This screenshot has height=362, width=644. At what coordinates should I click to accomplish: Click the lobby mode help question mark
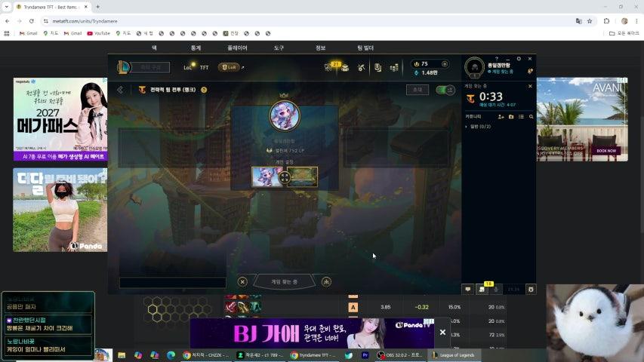[204, 90]
